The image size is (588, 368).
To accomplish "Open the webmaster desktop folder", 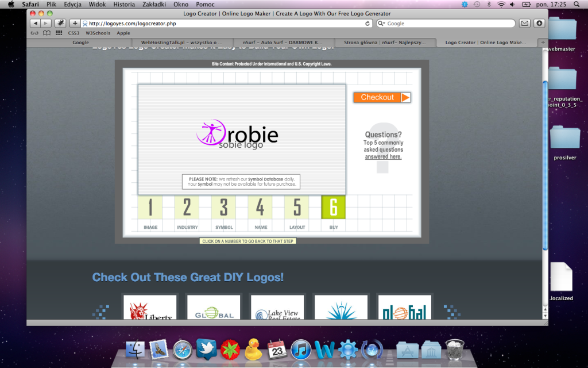I will pos(562,34).
